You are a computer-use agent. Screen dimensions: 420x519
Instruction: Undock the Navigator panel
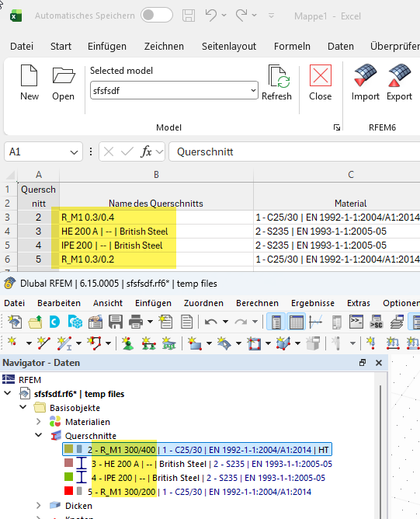[x=363, y=363]
